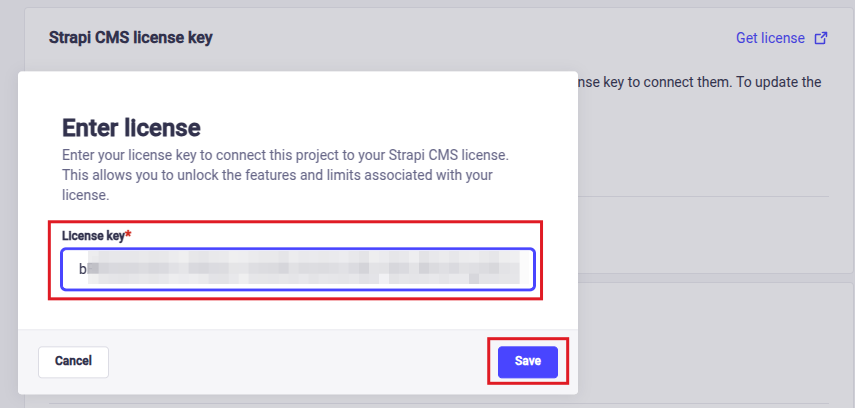The height and width of the screenshot is (408, 855).
Task: Click the background text about updating the key
Action: pyautogui.click(x=700, y=82)
